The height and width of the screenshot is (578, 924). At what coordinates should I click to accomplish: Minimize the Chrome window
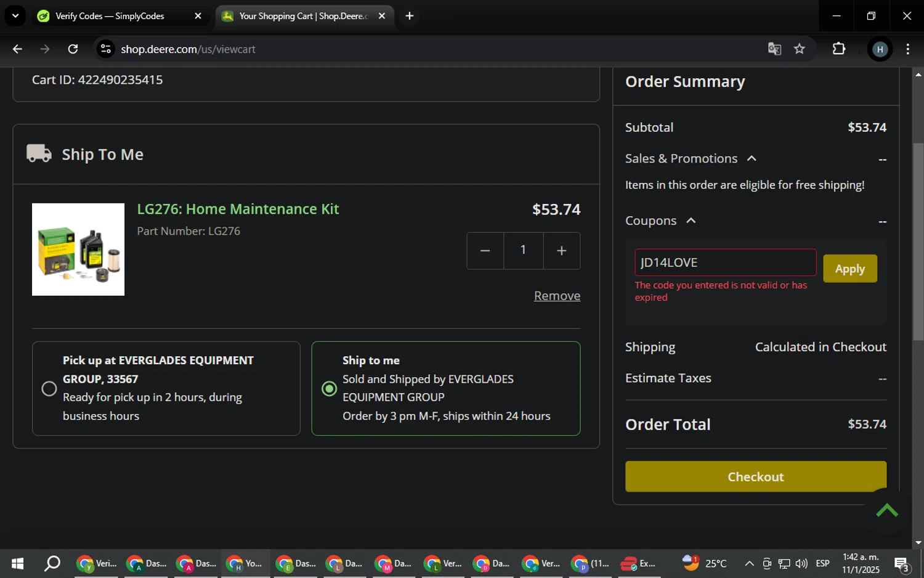tap(836, 16)
